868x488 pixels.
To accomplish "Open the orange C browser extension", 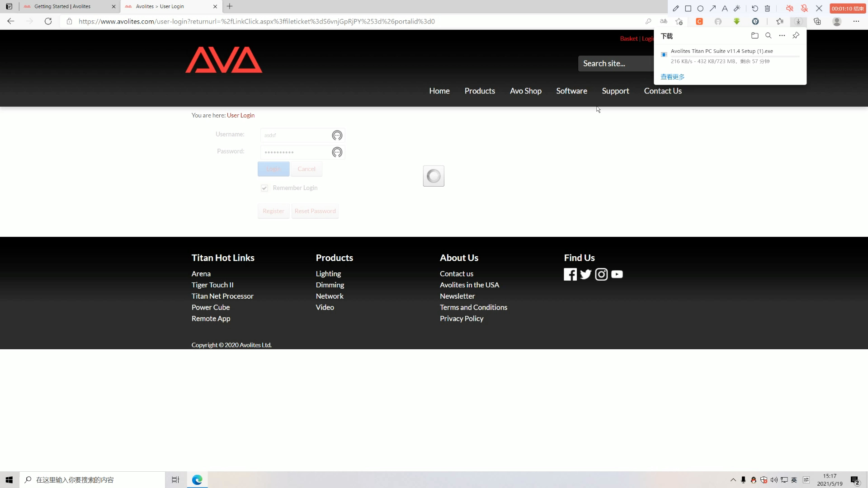I will point(699,21).
